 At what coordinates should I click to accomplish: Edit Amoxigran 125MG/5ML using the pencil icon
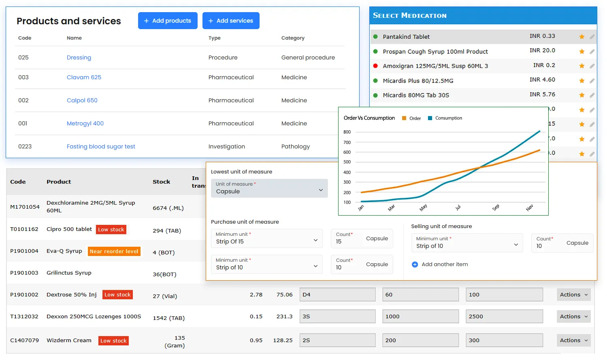592,66
